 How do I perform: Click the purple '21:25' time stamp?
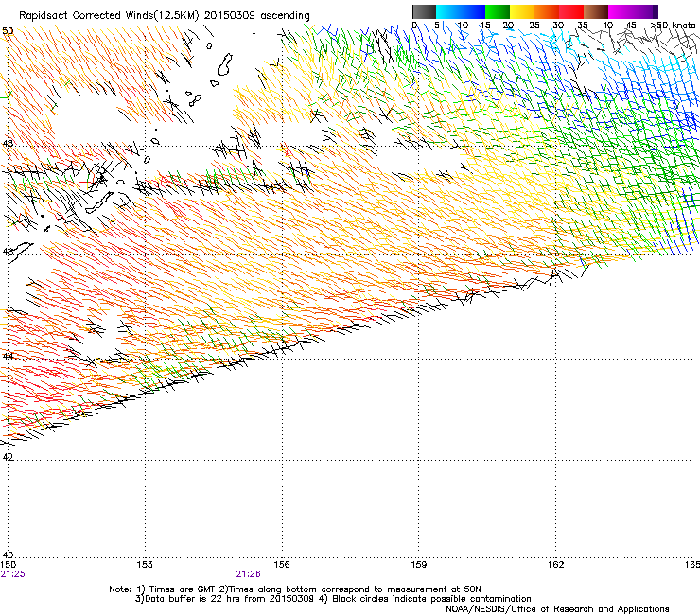click(13, 574)
